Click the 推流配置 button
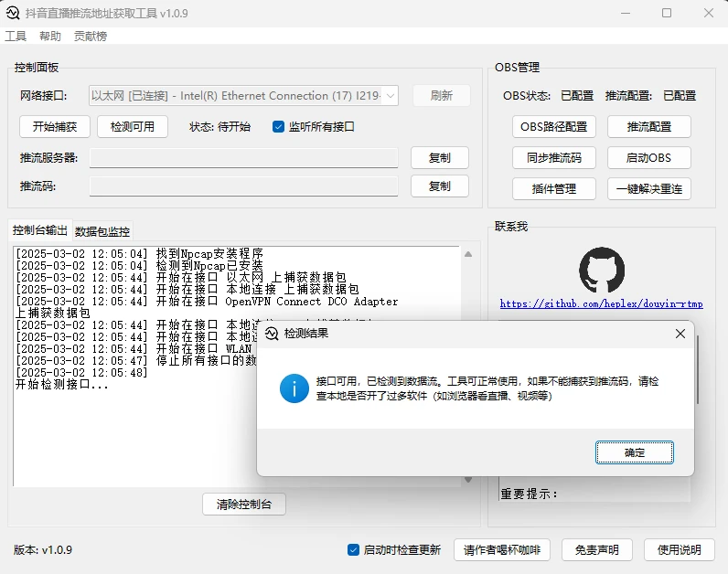This screenshot has width=728, height=574. click(649, 127)
